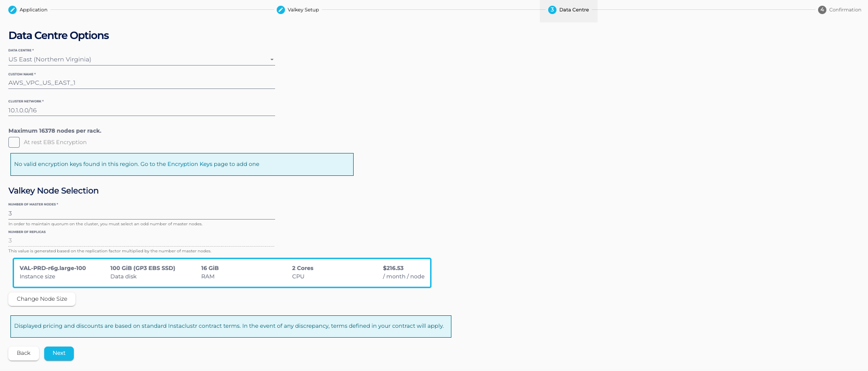This screenshot has width=868, height=371.
Task: Enable At rest EBS Encryption checkbox
Action: 14,143
